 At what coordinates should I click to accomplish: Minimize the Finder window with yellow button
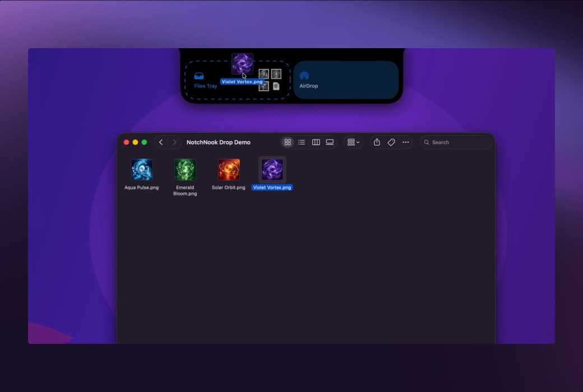[135, 142]
